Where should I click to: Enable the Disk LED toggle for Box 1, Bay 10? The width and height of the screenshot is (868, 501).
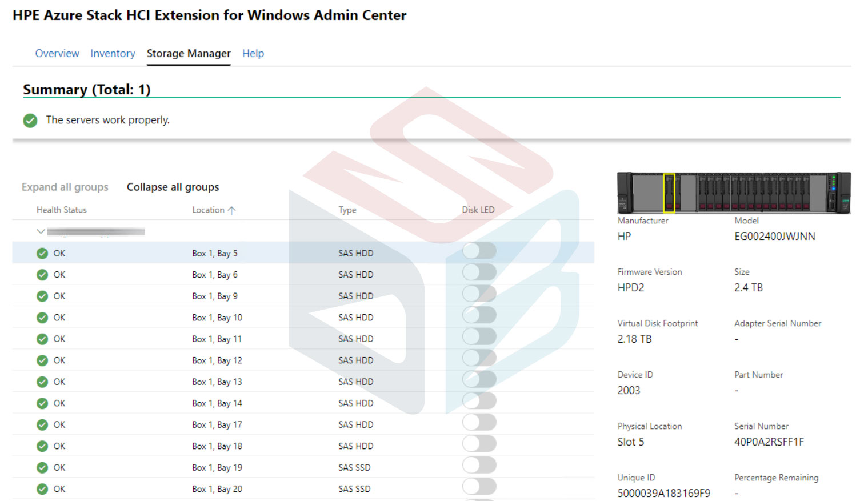click(478, 315)
